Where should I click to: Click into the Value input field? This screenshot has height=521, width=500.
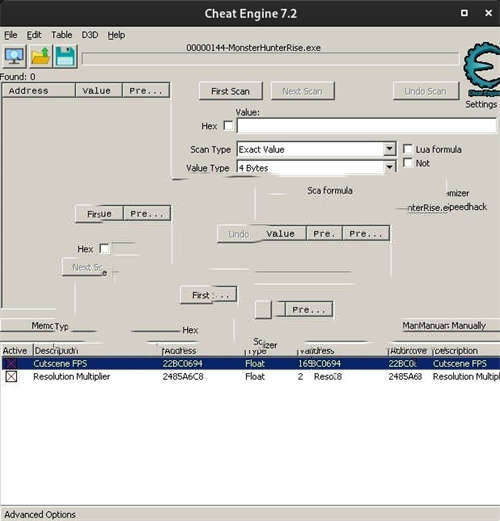click(366, 126)
